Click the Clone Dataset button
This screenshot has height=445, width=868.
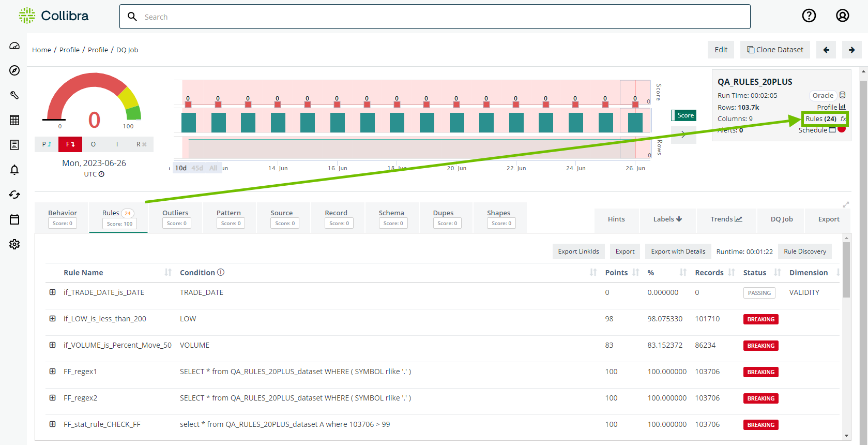(x=775, y=50)
